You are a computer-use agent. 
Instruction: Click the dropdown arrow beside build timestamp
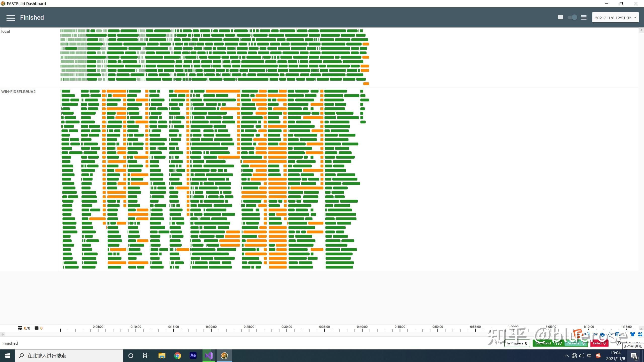click(635, 18)
